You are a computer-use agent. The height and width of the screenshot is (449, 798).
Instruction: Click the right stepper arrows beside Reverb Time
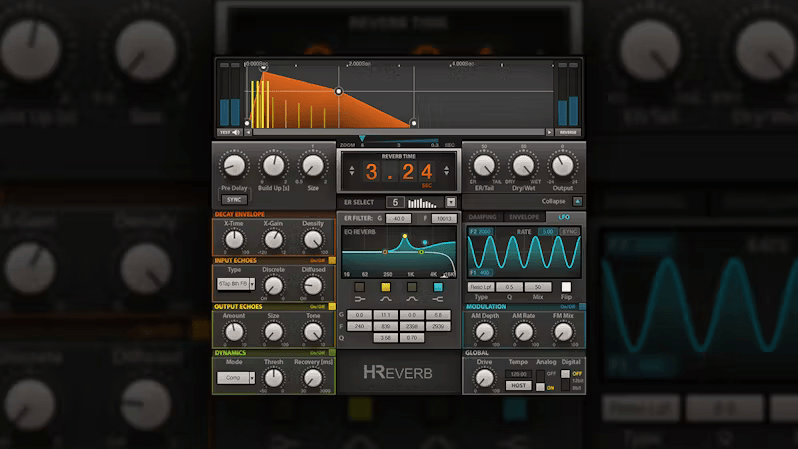pyautogui.click(x=446, y=171)
